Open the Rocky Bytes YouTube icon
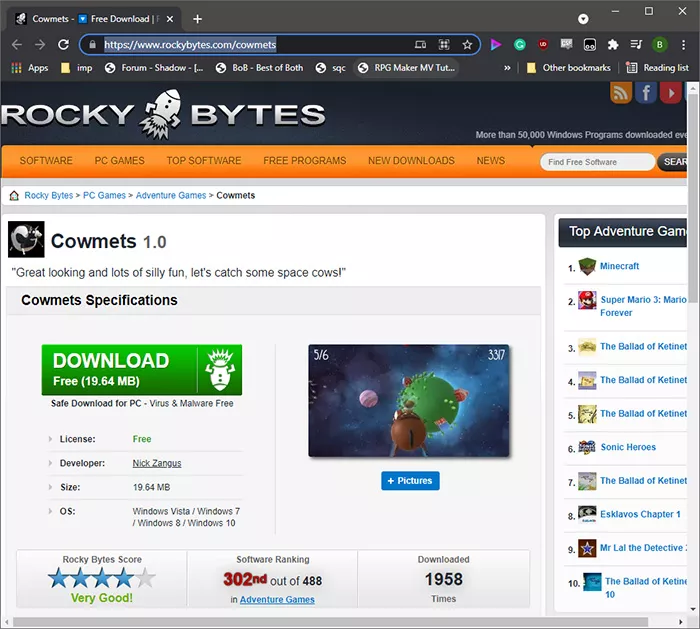The image size is (700, 629). (x=671, y=92)
